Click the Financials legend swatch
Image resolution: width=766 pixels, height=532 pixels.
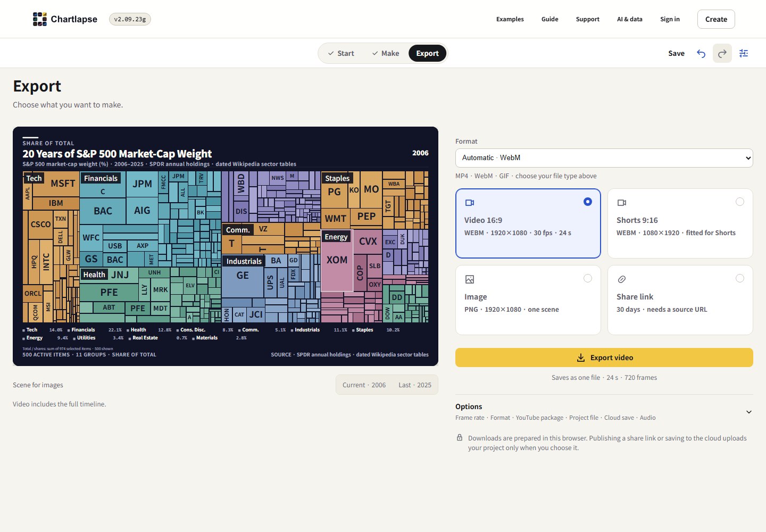tap(69, 330)
